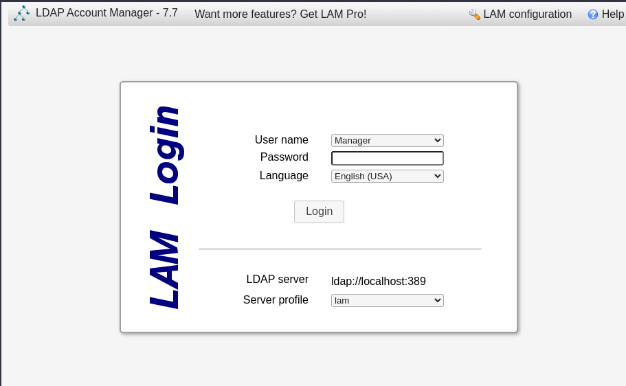This screenshot has width=626, height=386.
Task: Click the LDAP Account Manager - 7.7 title
Action: pyautogui.click(x=107, y=13)
